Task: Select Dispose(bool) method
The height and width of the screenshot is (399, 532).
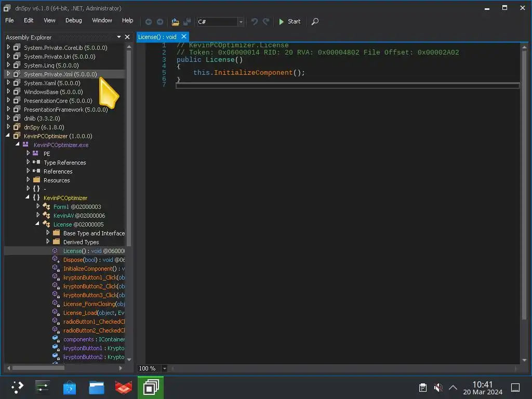Action: point(94,260)
